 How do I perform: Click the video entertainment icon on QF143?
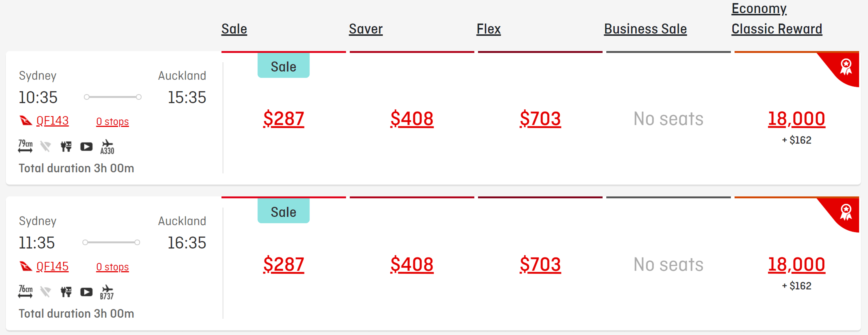coord(86,147)
